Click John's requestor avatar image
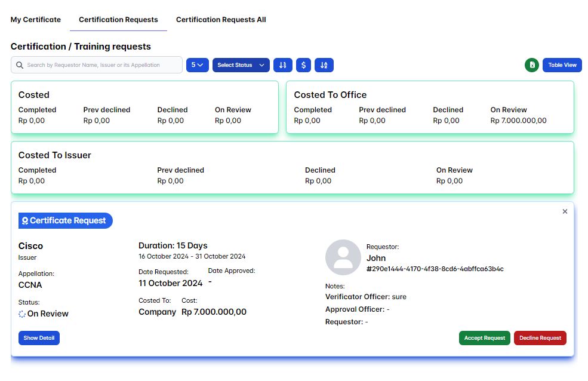This screenshot has height=381, width=588. tap(343, 257)
